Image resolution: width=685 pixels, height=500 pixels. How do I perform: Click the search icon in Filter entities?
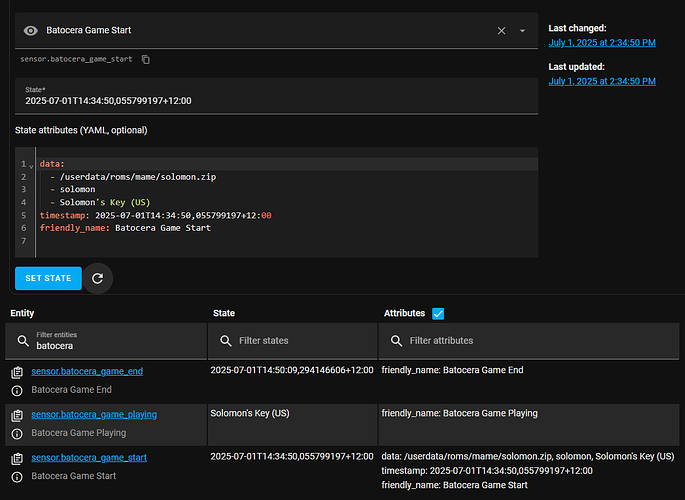(23, 341)
